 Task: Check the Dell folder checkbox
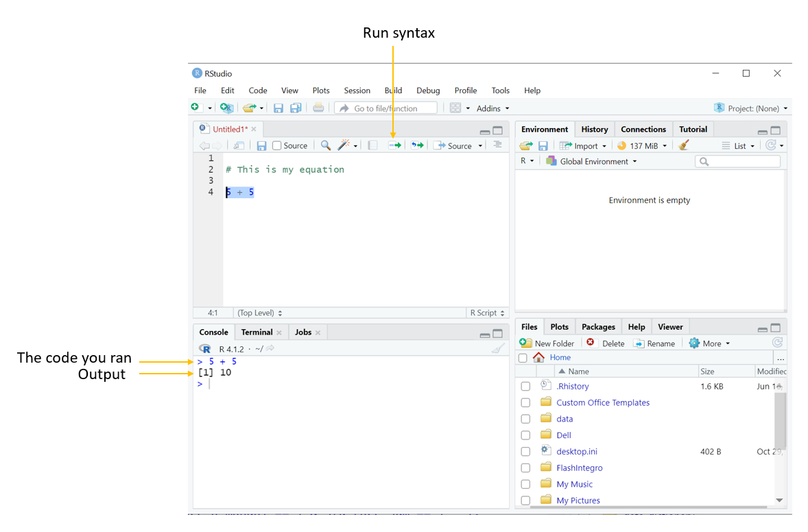525,435
